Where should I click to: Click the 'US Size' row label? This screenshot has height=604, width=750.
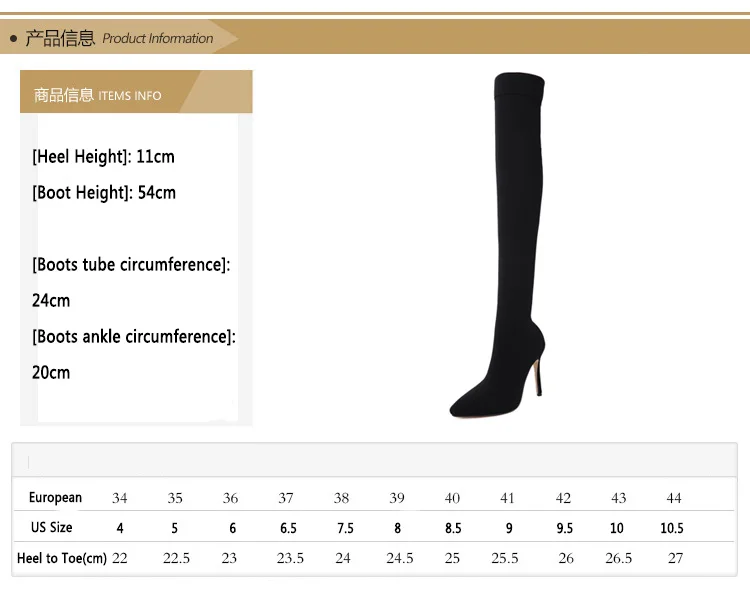click(52, 527)
